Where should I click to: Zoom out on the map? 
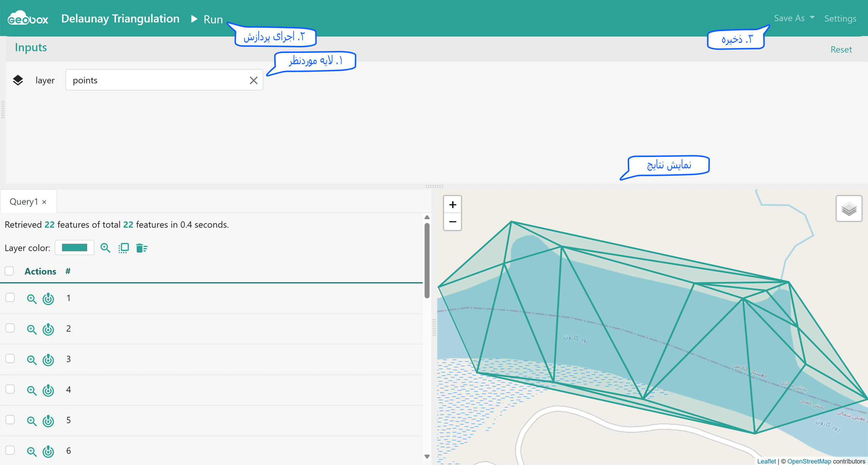click(x=452, y=222)
